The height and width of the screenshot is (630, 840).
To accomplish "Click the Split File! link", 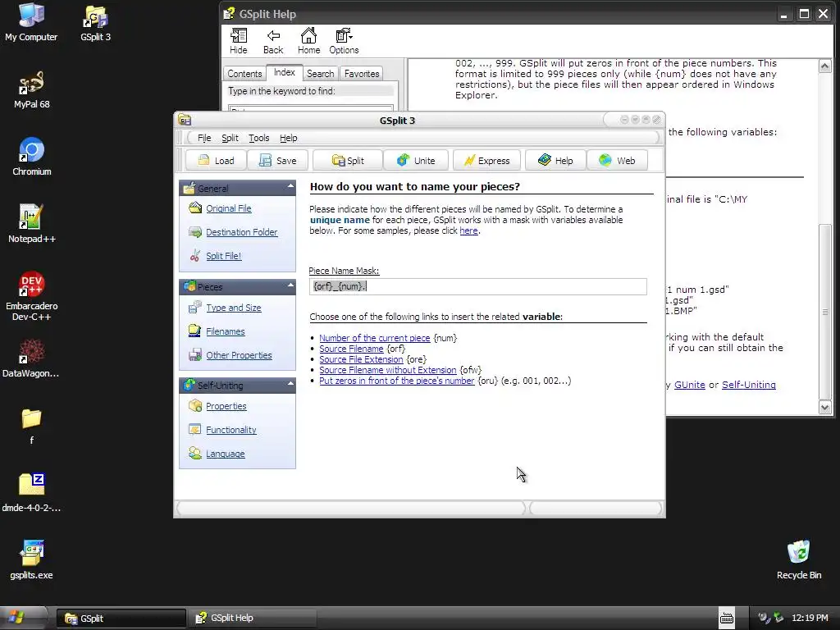I will click(x=224, y=256).
